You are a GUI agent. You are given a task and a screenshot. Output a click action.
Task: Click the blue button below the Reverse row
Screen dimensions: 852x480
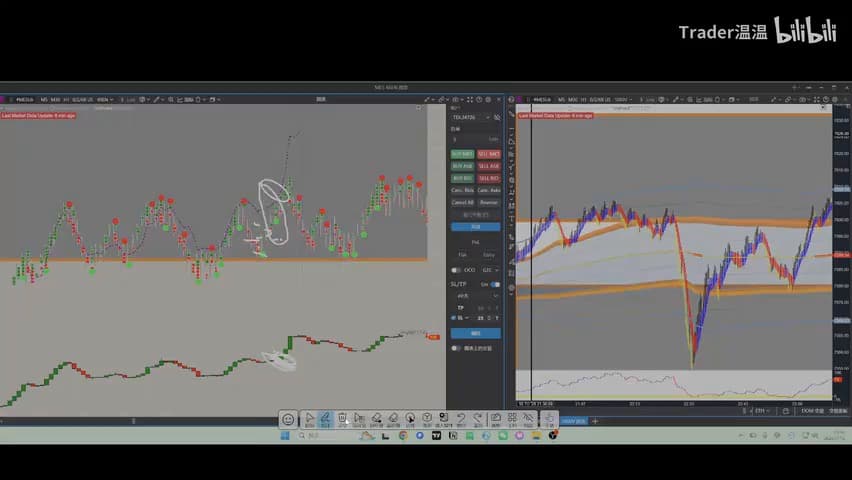pyautogui.click(x=475, y=227)
